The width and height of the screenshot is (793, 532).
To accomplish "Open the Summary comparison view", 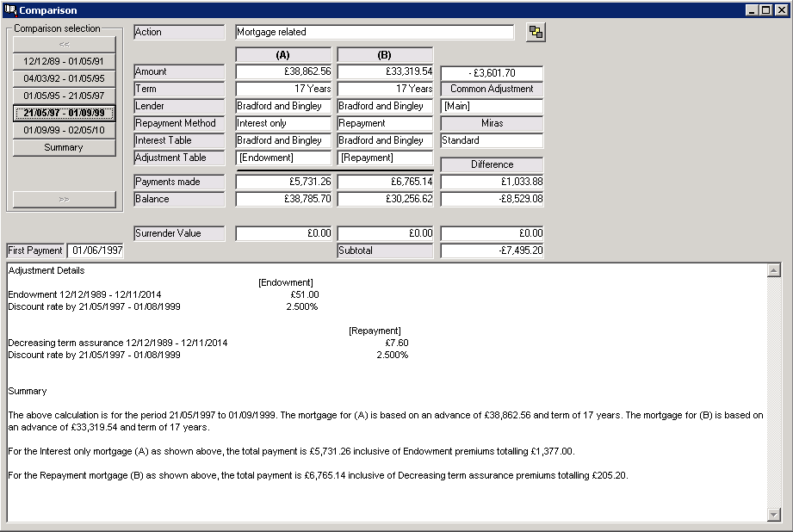I will pyautogui.click(x=64, y=147).
